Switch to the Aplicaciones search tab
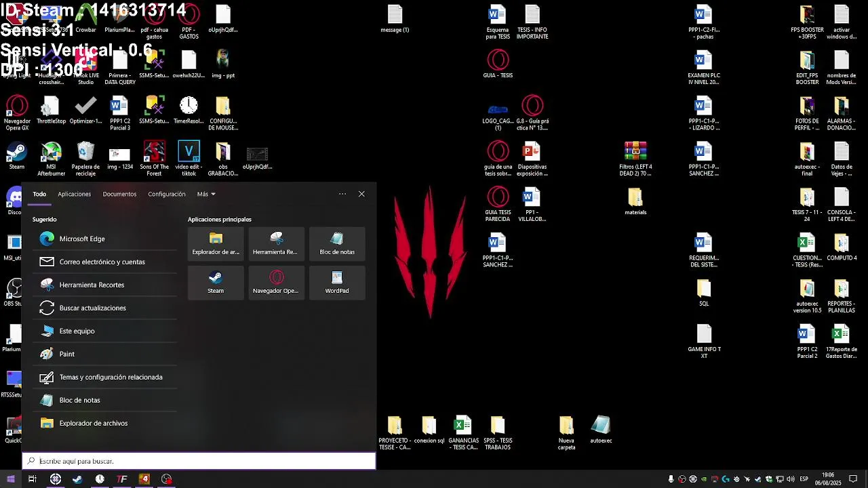This screenshot has width=868, height=488. coord(74,194)
